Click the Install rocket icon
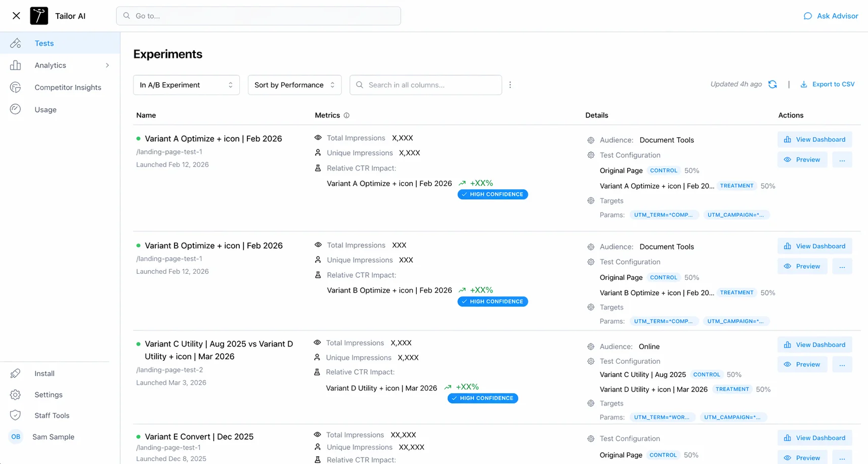The height and width of the screenshot is (464, 868). coord(16,373)
